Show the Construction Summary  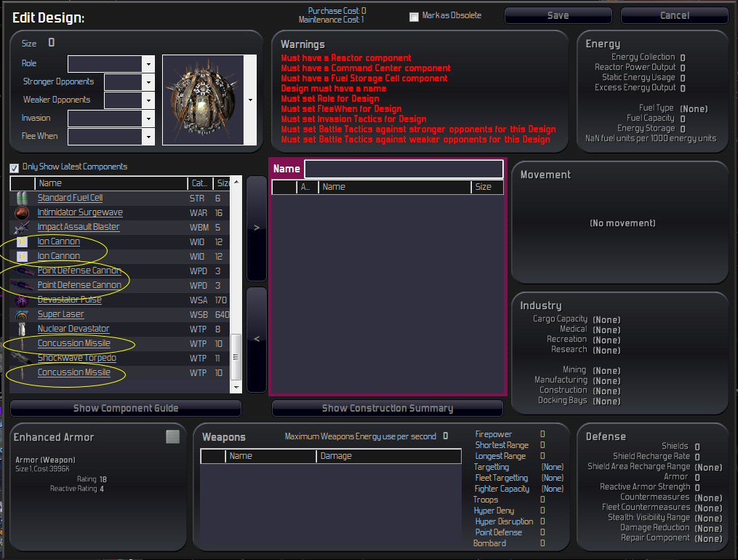388,409
